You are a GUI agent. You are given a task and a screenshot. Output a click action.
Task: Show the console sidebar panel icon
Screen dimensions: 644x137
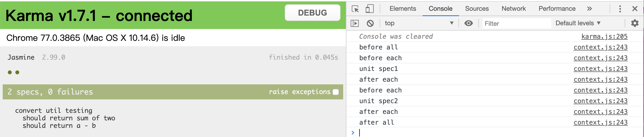tap(355, 23)
